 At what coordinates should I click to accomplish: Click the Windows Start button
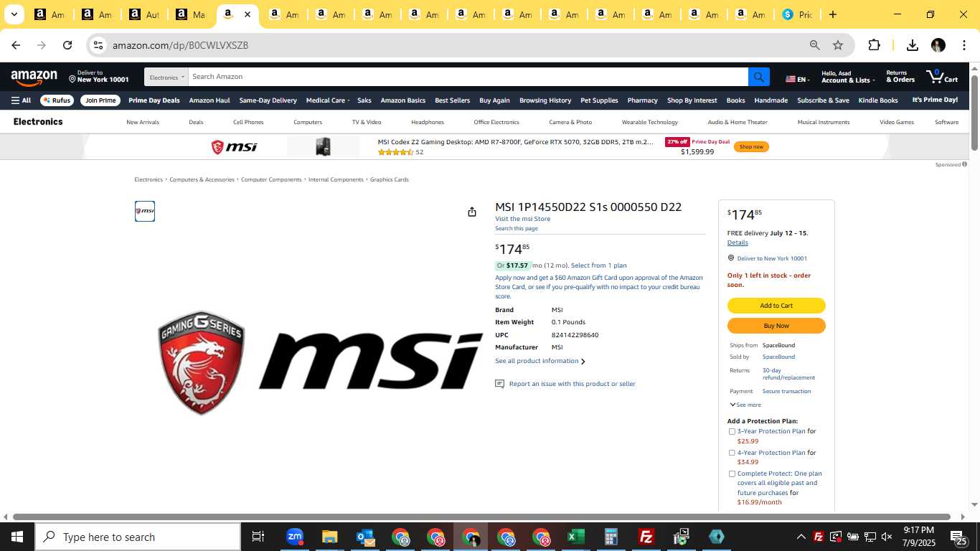pos(17,537)
